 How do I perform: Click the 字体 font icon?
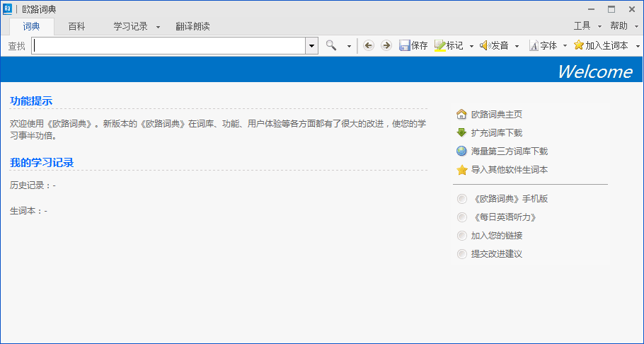point(533,45)
